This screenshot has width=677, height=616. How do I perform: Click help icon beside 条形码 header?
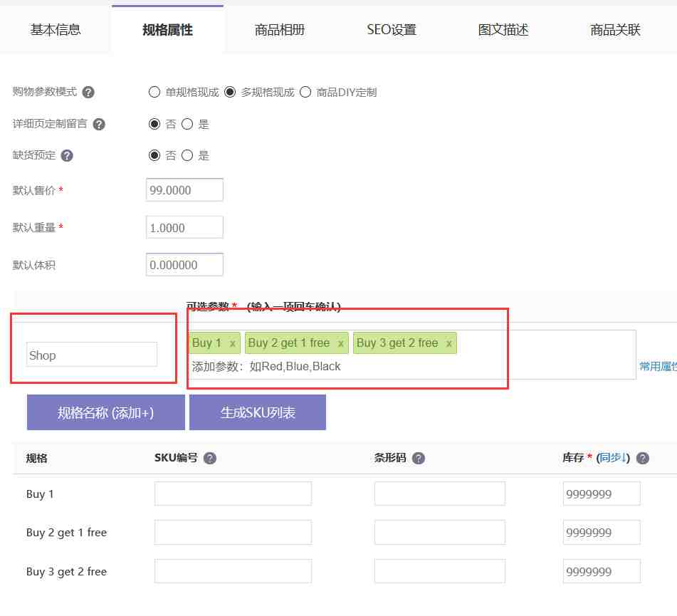419,459
